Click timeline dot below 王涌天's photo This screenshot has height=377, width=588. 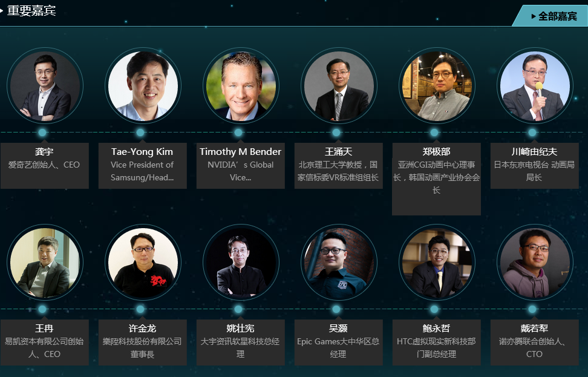coord(336,133)
